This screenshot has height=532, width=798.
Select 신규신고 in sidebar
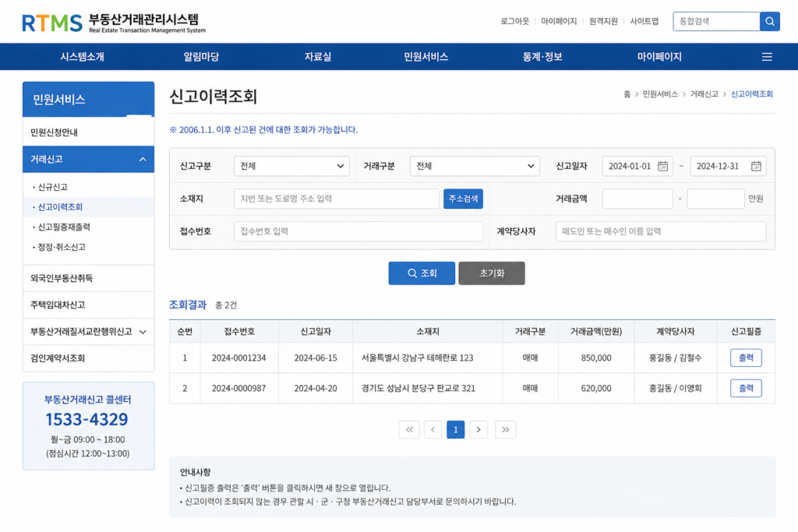[52, 187]
